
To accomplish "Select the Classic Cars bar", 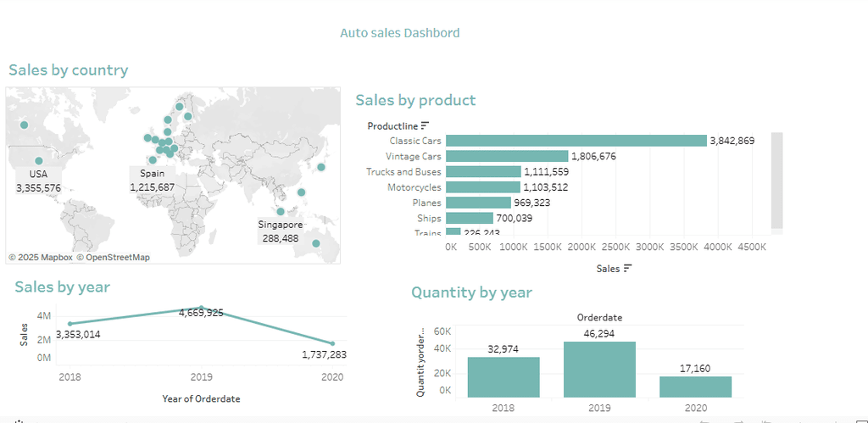I will [x=576, y=141].
